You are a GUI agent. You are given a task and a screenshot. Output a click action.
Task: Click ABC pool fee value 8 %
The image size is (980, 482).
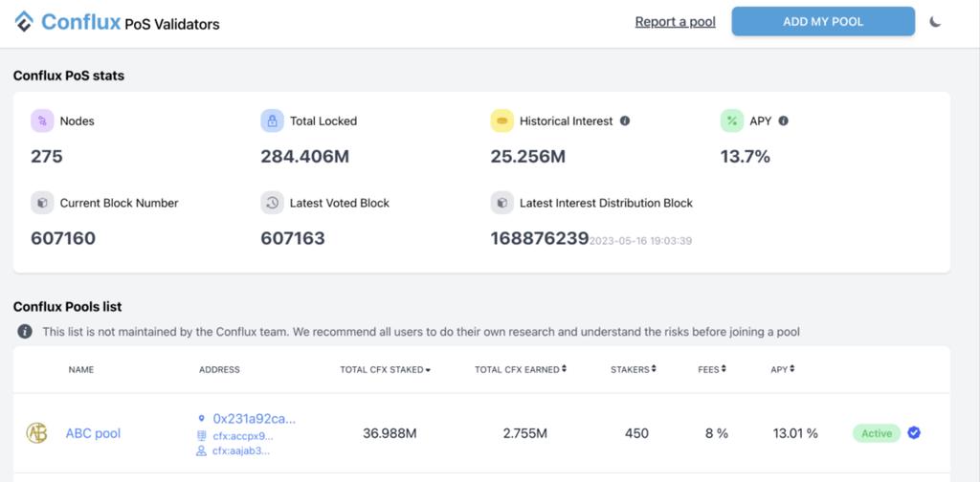click(x=717, y=433)
